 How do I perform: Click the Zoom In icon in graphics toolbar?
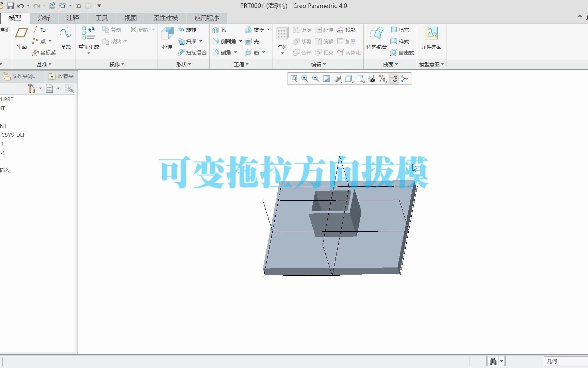305,79
